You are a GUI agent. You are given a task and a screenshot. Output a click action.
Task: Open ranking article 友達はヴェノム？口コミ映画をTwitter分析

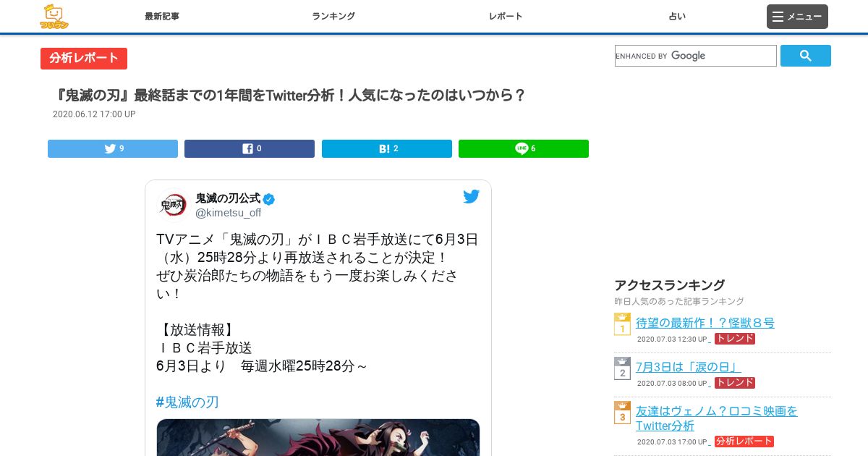(717, 418)
